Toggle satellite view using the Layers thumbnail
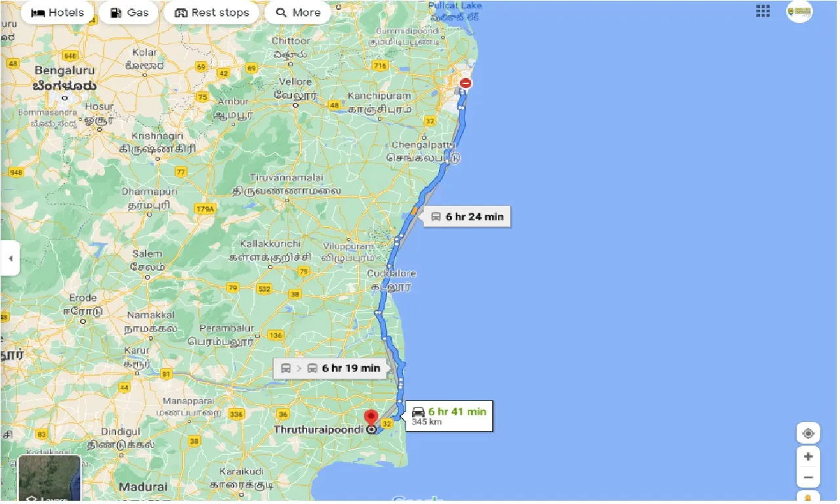 49,479
